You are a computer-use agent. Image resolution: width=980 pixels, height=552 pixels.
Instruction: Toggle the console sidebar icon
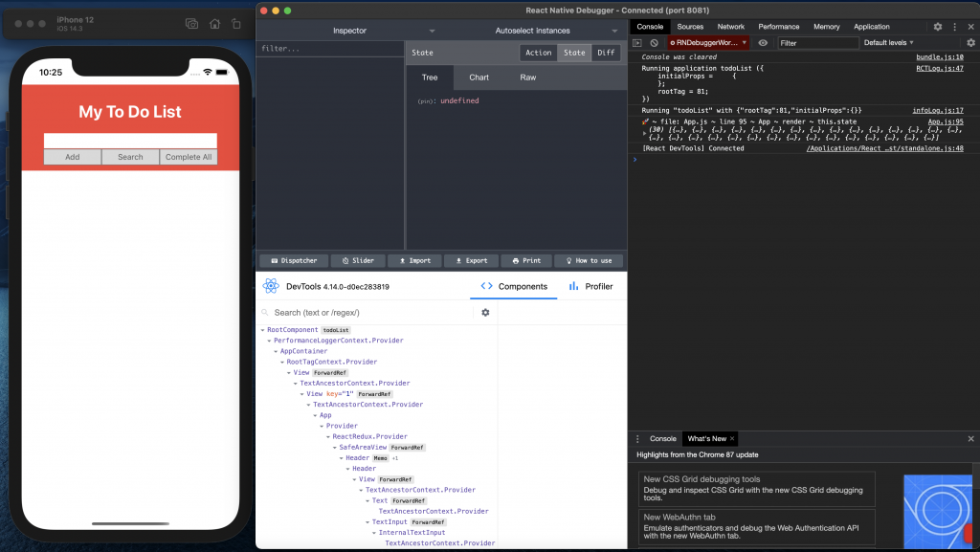click(636, 43)
